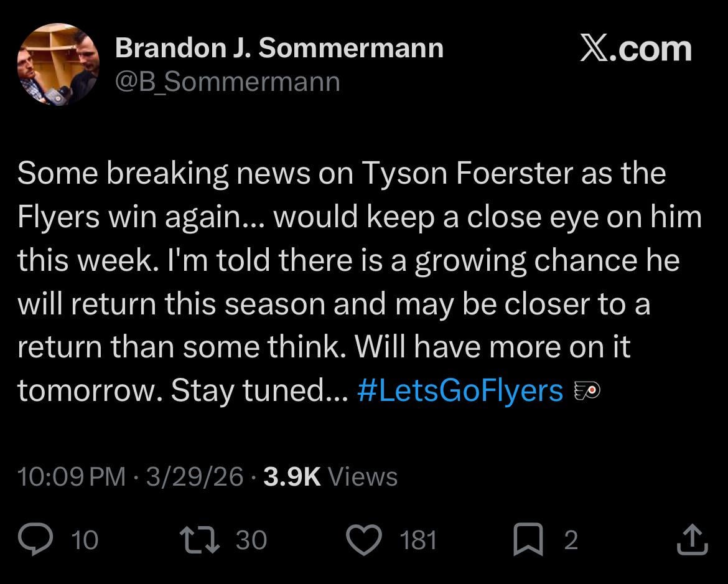The image size is (728, 584).
Task: Click the X logo in X.com
Action: click(x=595, y=49)
